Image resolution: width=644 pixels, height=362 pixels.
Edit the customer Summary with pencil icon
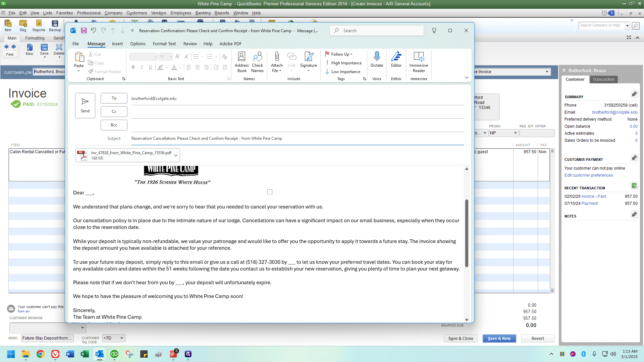pyautogui.click(x=634, y=94)
